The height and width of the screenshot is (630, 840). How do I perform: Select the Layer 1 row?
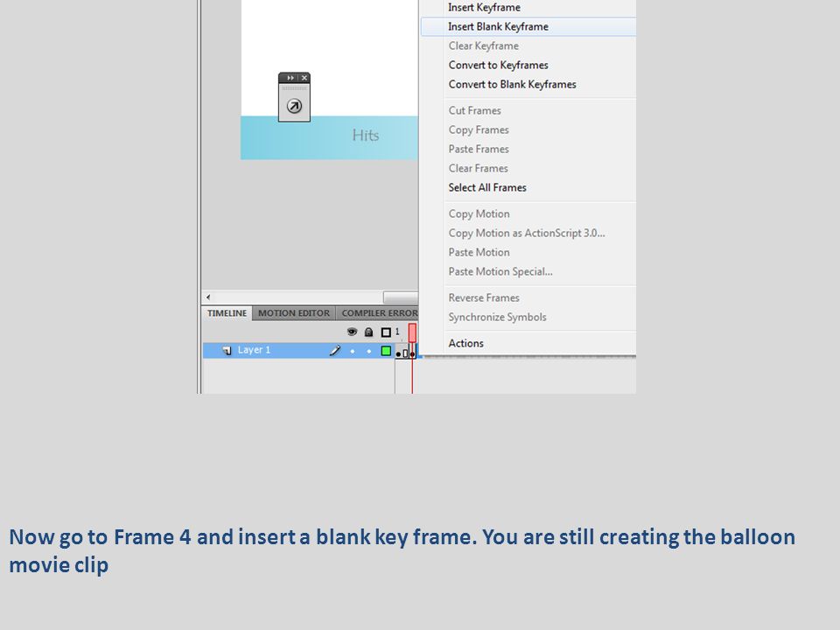tap(298, 350)
